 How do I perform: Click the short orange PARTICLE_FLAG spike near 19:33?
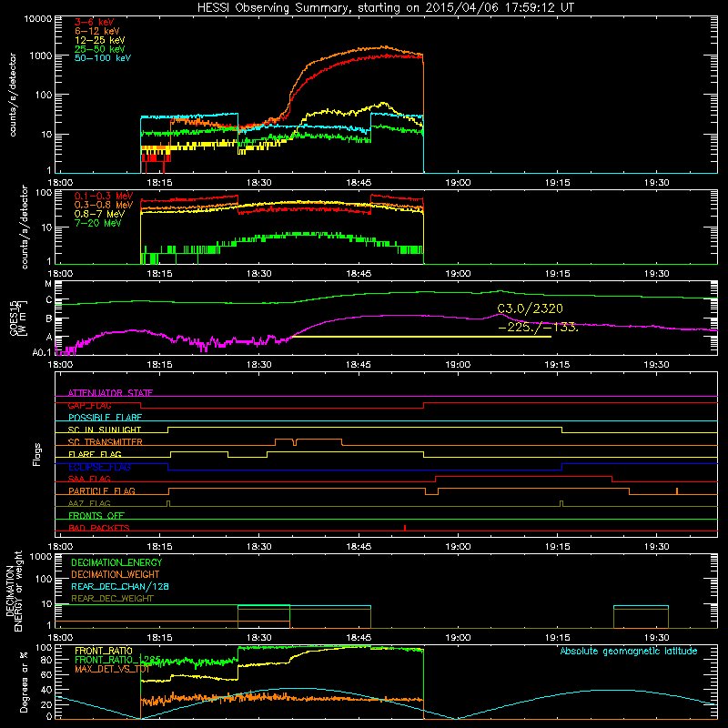677,490
